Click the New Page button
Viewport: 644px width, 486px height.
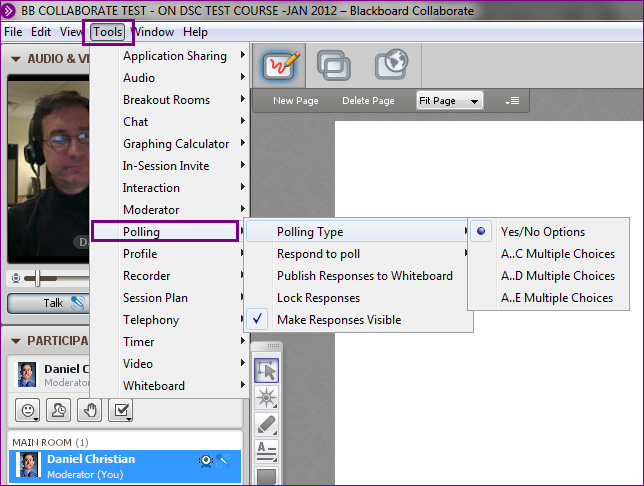point(296,101)
